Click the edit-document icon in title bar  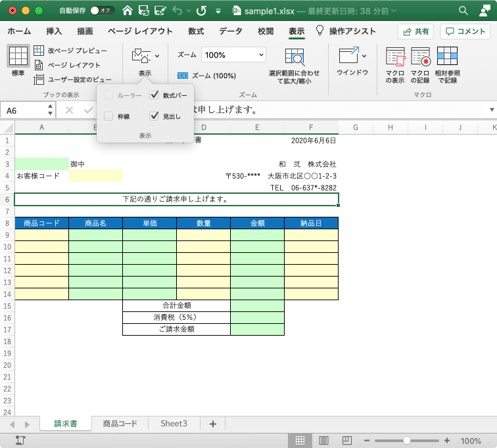click(160, 11)
